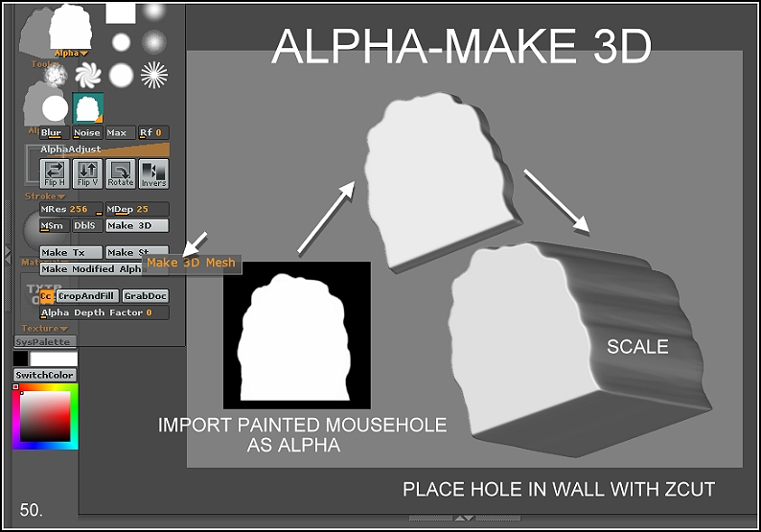Adjust the Noise slider
The image size is (761, 532).
pyautogui.click(x=88, y=133)
